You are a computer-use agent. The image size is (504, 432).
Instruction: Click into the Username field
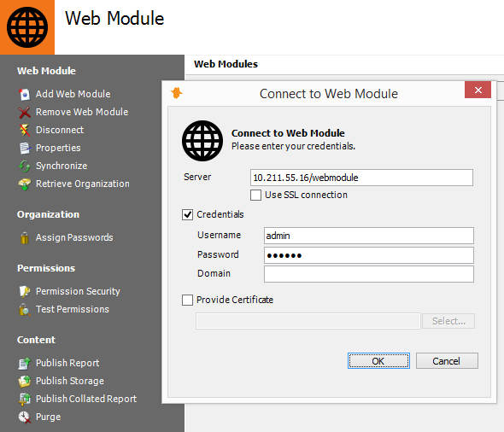369,236
